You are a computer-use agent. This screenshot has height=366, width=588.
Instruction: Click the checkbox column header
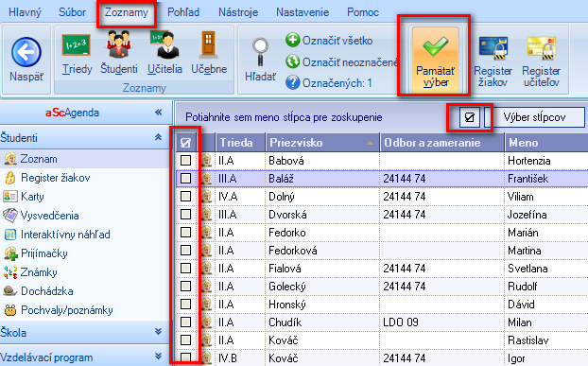coord(185,143)
